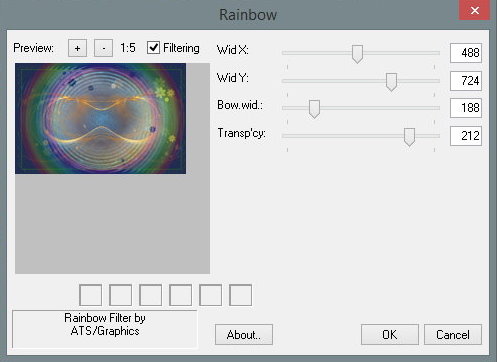Toggle the Filtering checkbox
Image resolution: width=497 pixels, height=362 pixels.
tap(153, 48)
